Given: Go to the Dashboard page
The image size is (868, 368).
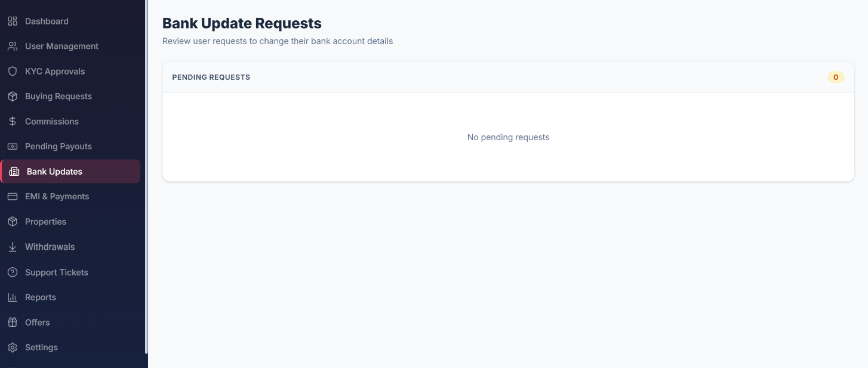Looking at the screenshot, I should click(70, 21).
